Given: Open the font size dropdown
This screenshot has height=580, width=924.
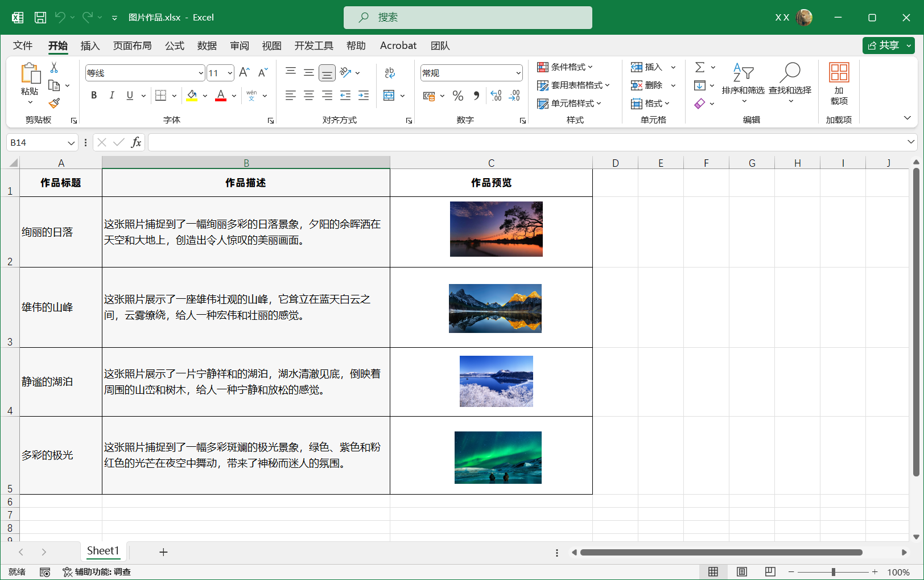Looking at the screenshot, I should tap(230, 73).
